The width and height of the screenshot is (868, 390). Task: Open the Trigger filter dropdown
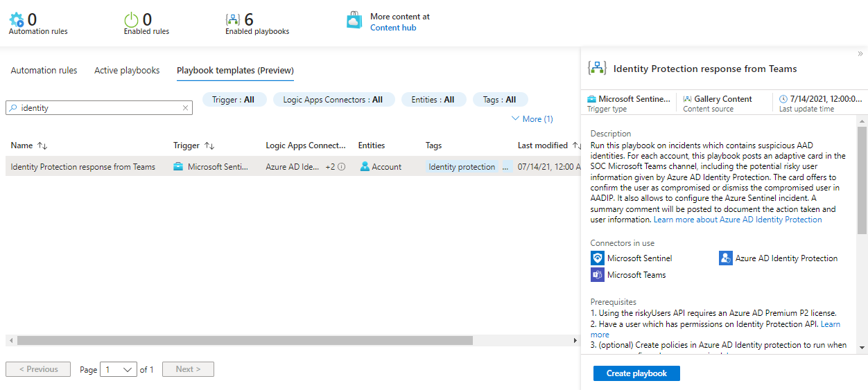pyautogui.click(x=233, y=100)
